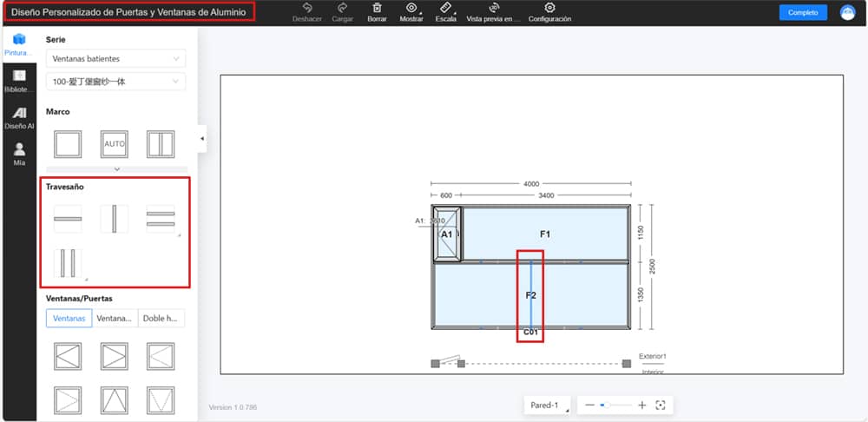Select the single vertical Travesaño

[115, 219]
